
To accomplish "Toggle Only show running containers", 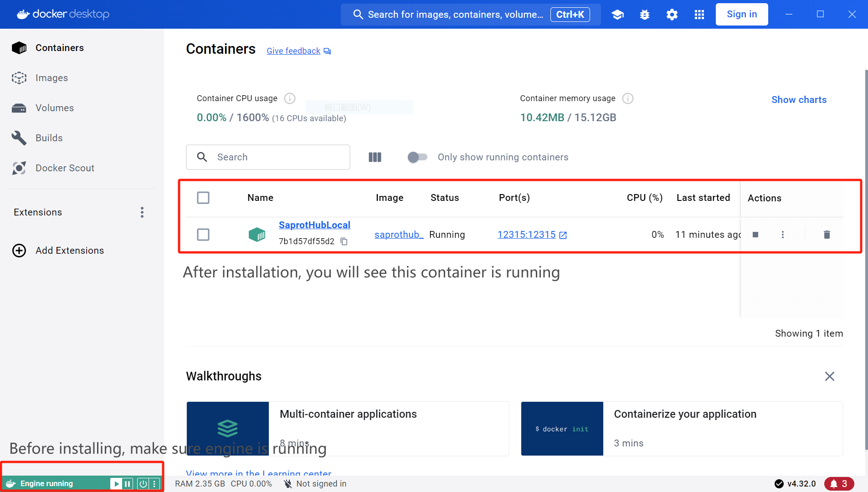I will point(417,157).
